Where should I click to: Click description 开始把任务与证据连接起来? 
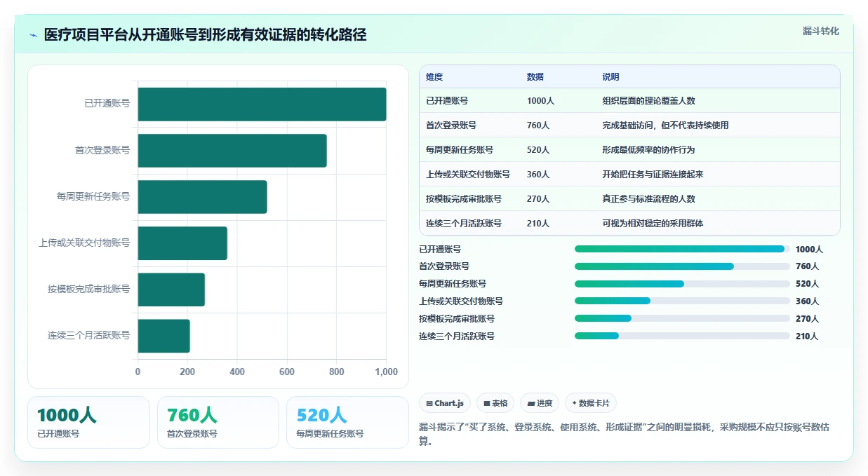pos(653,175)
